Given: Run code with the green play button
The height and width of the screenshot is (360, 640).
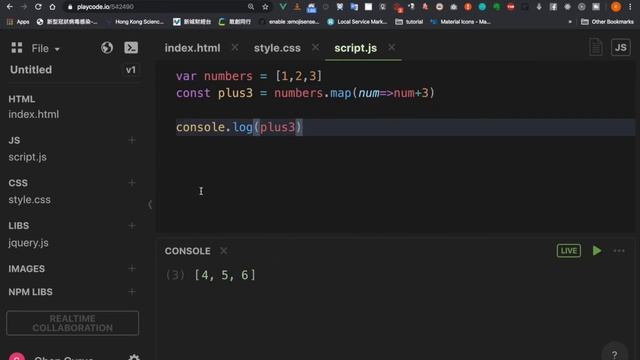Looking at the screenshot, I should 597,251.
